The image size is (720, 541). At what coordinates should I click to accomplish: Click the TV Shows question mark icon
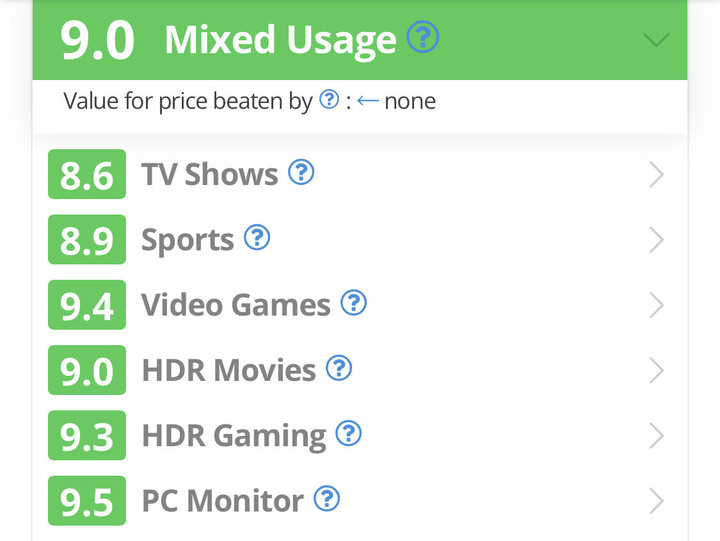[x=301, y=172]
